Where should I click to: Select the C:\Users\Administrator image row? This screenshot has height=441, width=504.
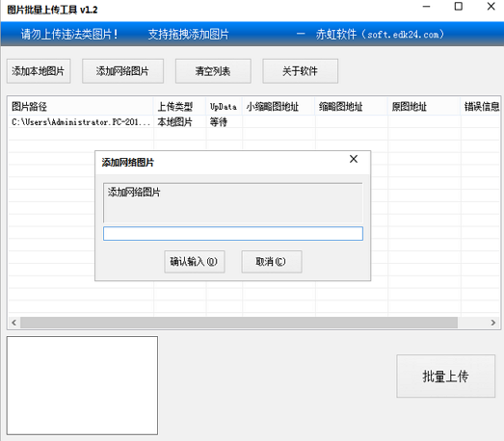pyautogui.click(x=254, y=122)
